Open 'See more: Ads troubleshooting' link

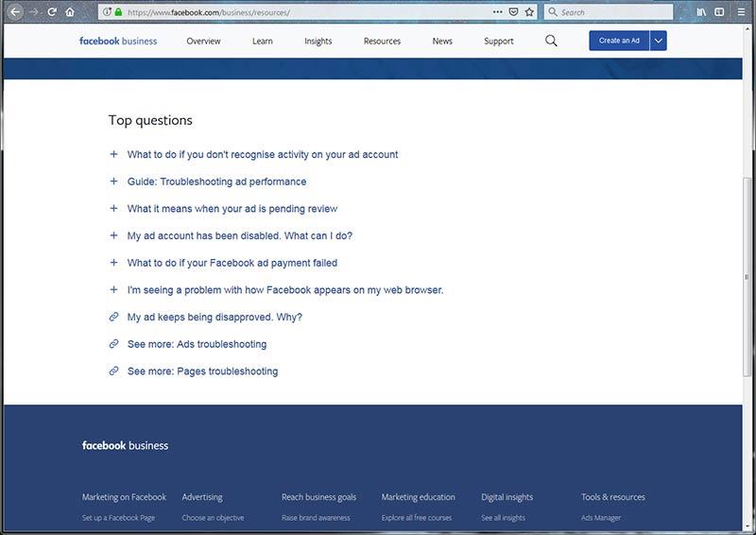coord(197,344)
